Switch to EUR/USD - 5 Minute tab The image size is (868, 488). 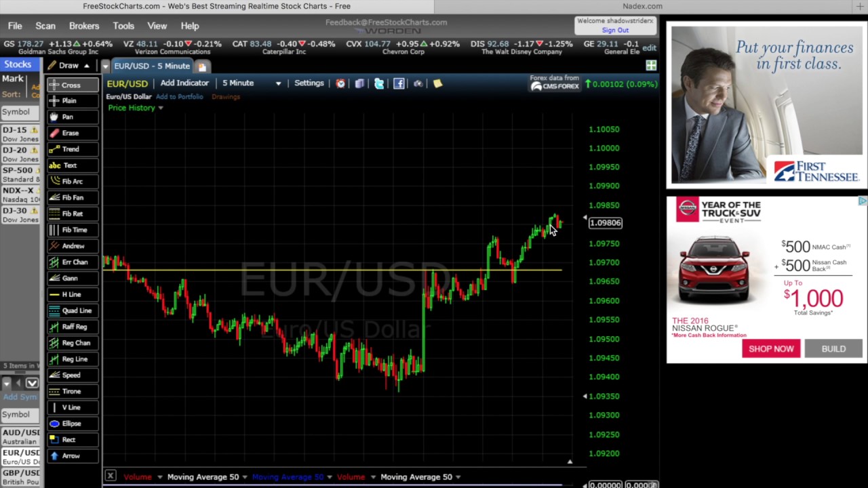click(152, 66)
